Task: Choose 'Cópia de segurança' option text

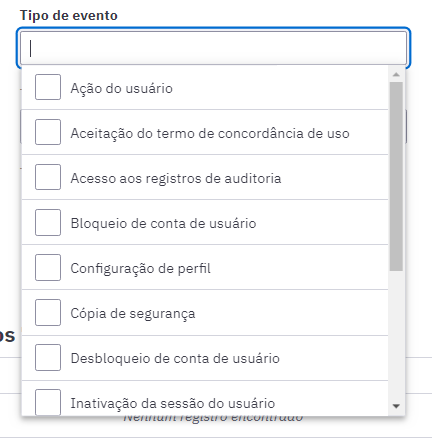Action: point(133,314)
